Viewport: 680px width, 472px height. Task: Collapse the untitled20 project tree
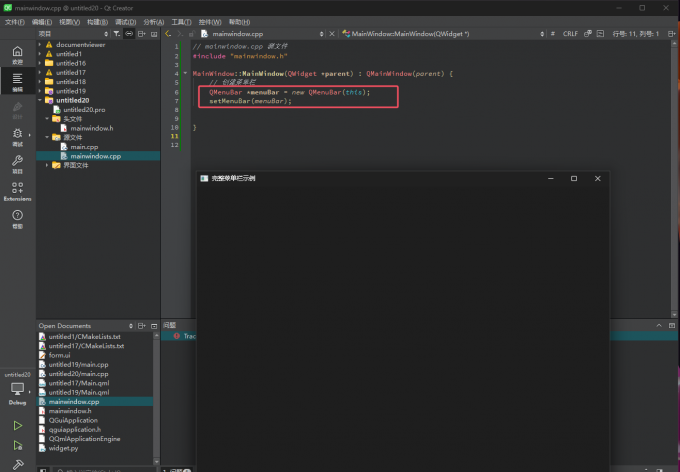pos(40,100)
